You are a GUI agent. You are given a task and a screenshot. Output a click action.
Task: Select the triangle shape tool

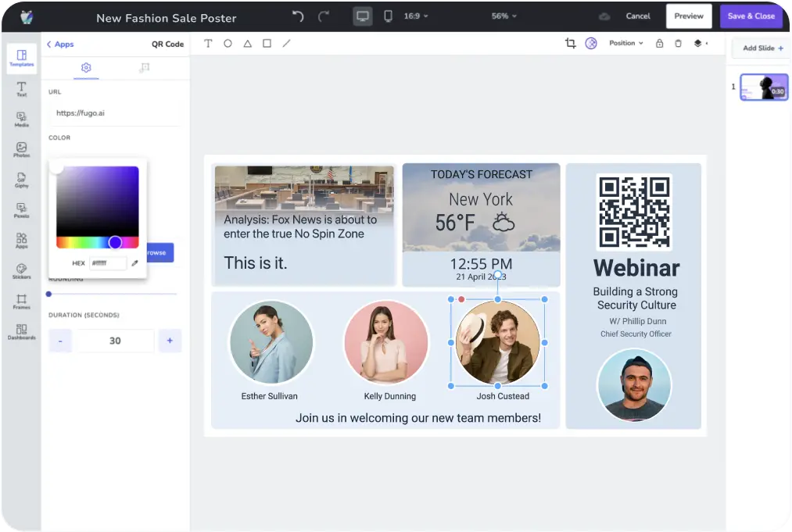[x=247, y=44]
